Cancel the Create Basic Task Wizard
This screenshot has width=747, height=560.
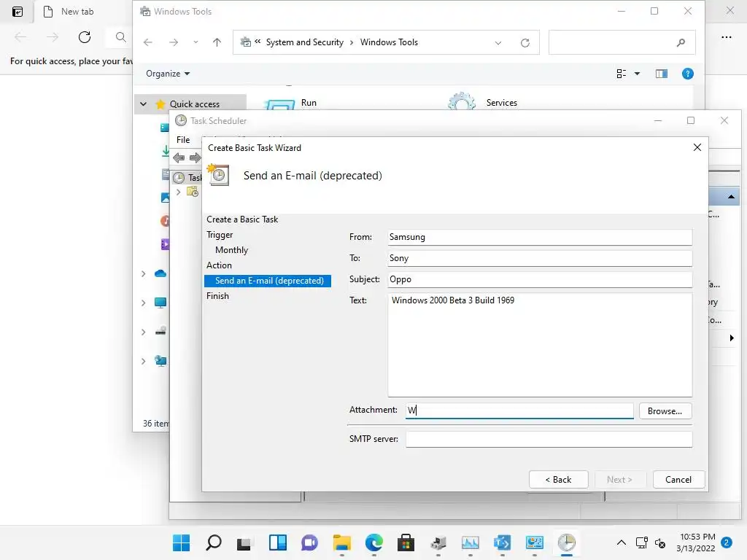tap(678, 480)
